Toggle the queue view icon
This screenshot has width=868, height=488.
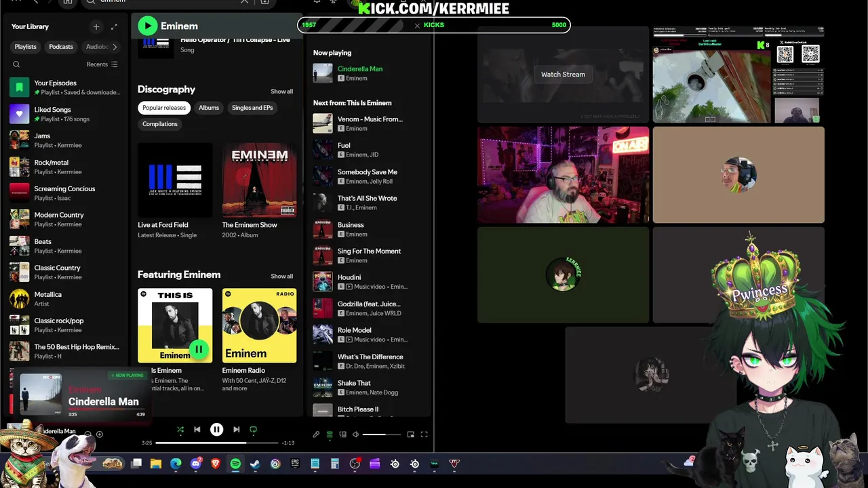point(330,434)
